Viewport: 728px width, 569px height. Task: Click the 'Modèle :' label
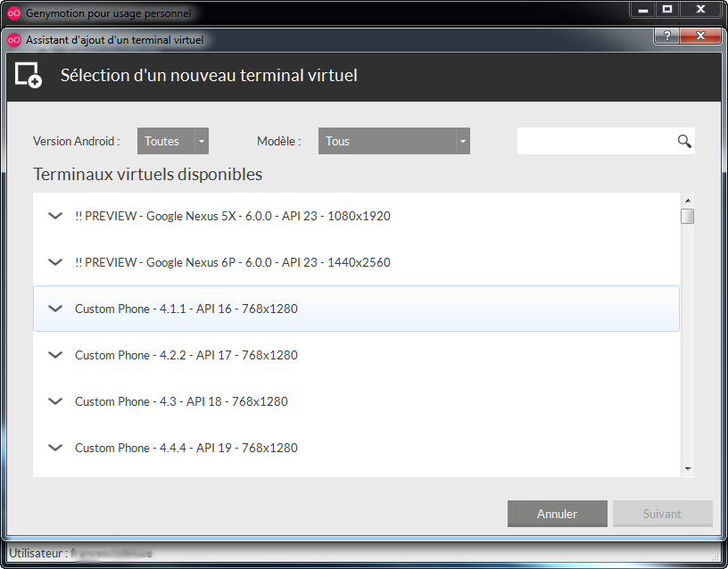279,141
